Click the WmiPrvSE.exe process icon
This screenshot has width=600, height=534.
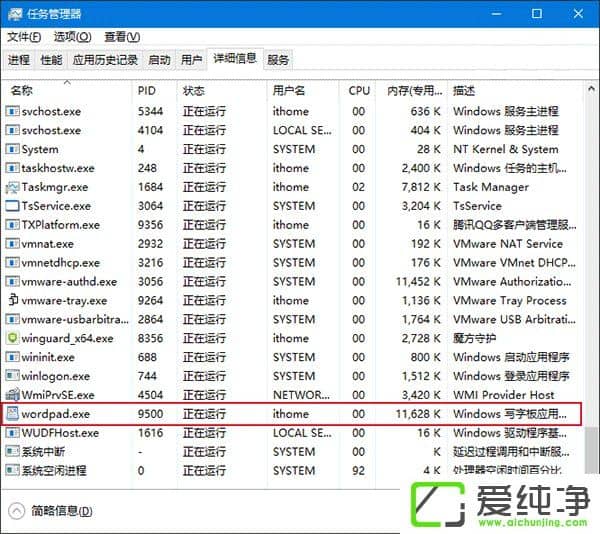coord(12,394)
